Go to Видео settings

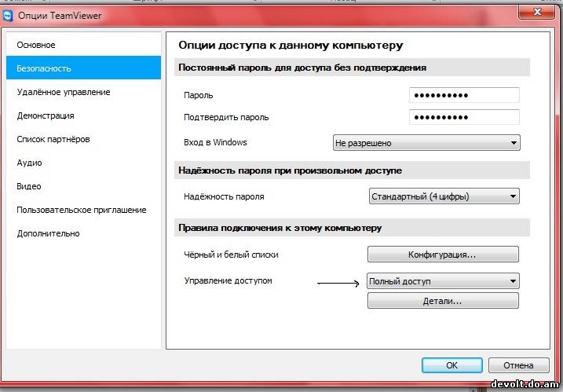click(83, 186)
